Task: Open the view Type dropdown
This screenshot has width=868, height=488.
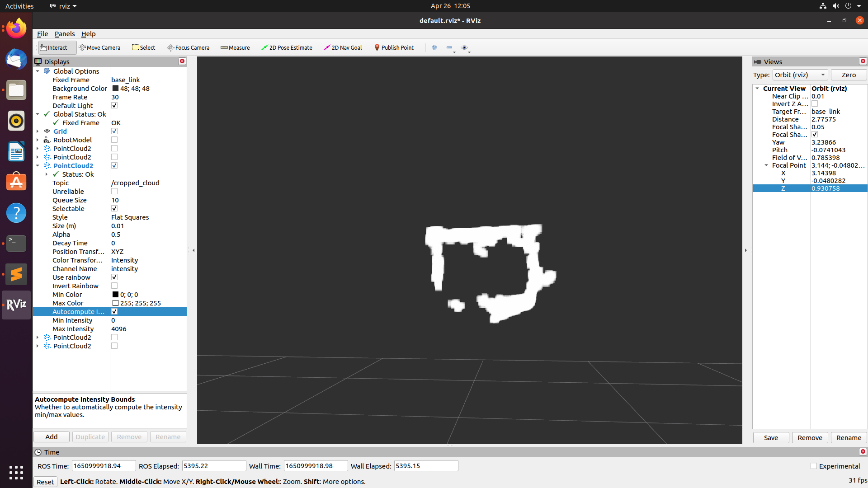Action: click(x=800, y=75)
